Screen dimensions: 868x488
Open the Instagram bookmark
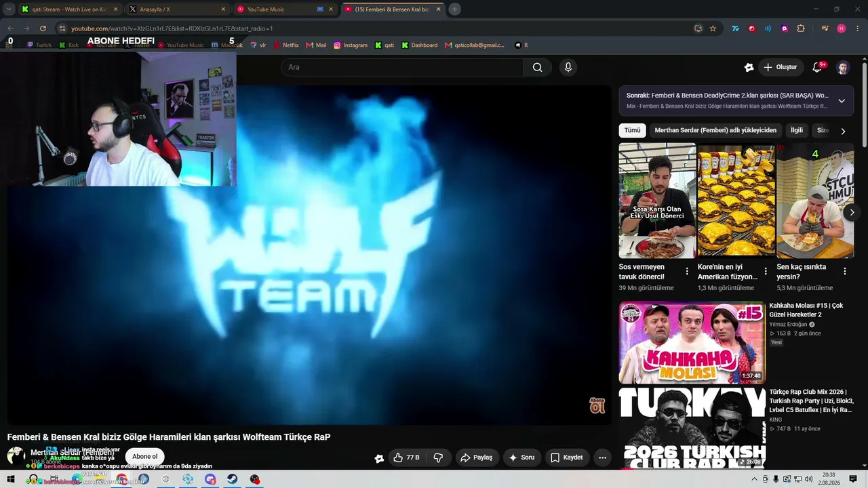350,45
